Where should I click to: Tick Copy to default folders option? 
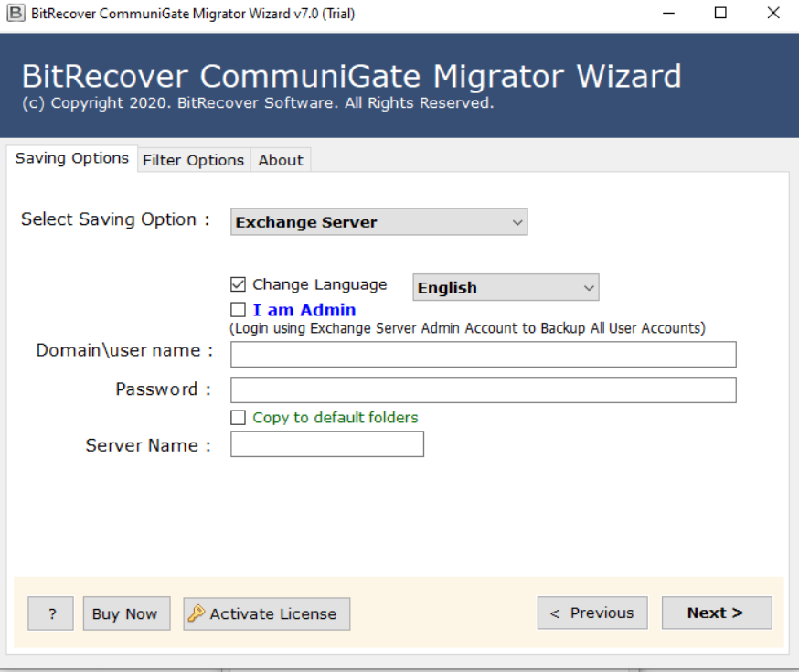click(x=239, y=418)
